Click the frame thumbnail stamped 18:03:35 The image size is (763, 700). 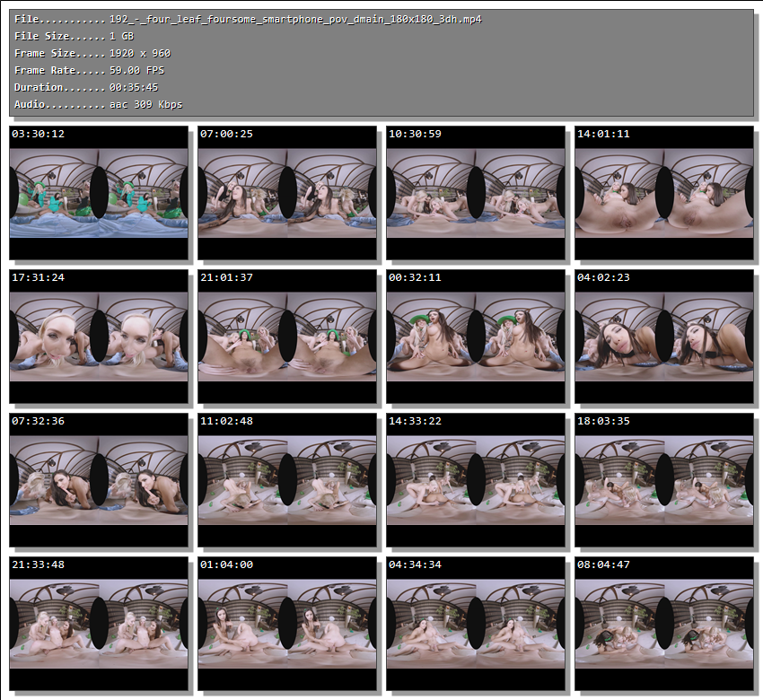(664, 480)
